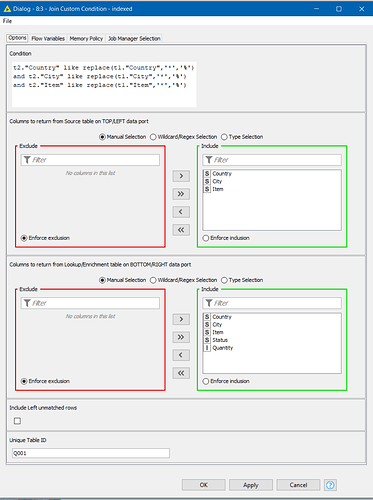Screen dimensions: 373x500
Task: Move selected column to Include in top panel
Action: (x=181, y=176)
